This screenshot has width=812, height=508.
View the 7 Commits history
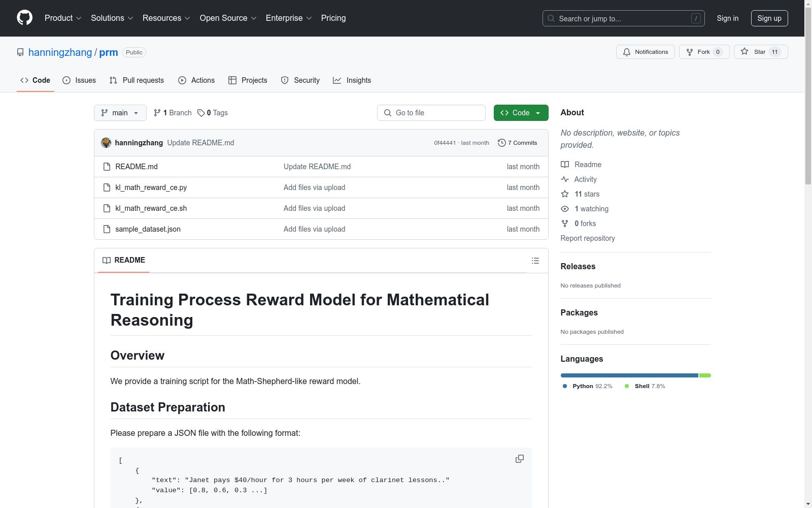[517, 143]
